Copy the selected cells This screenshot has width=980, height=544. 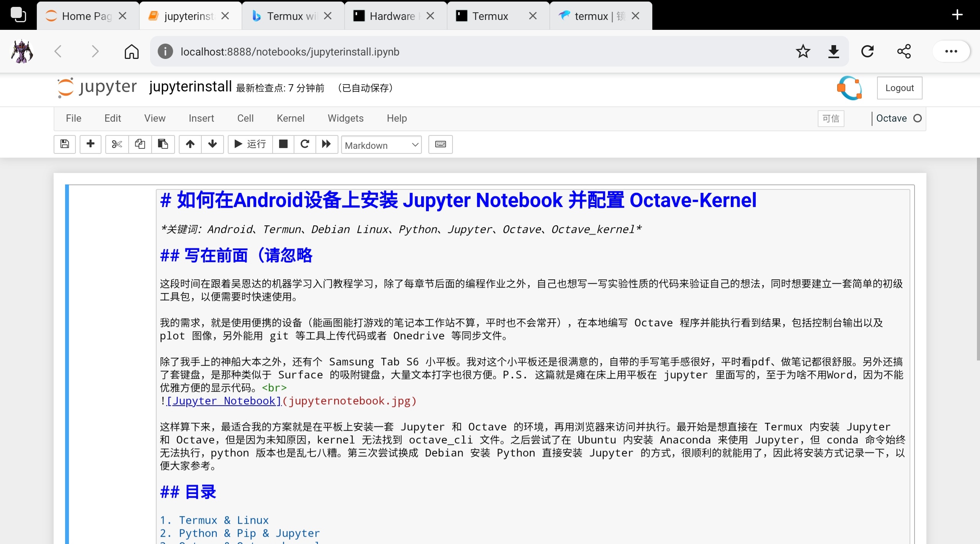click(140, 144)
